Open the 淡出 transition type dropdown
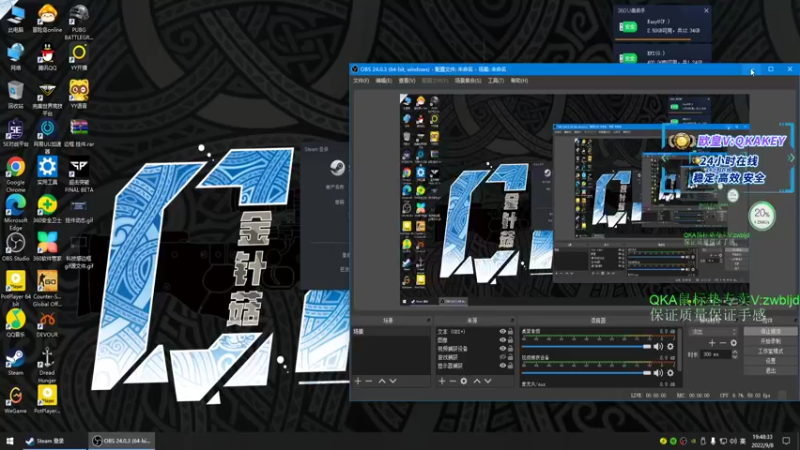The height and width of the screenshot is (450, 800). point(713,332)
